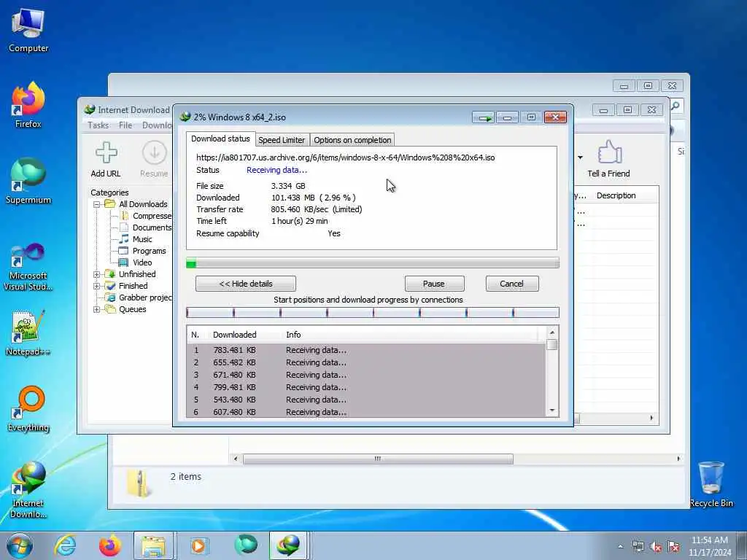Open the Supermium desktop shortcut
Screen dimensions: 747x560
pyautogui.click(x=28, y=181)
